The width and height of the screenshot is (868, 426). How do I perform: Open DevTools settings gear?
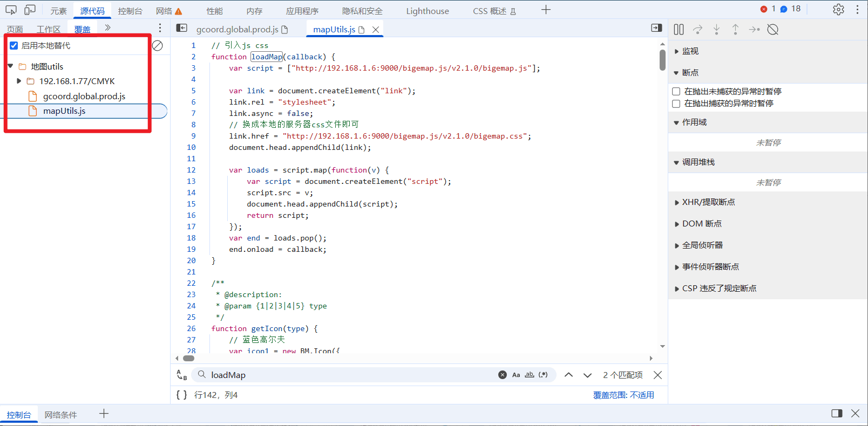coord(838,10)
